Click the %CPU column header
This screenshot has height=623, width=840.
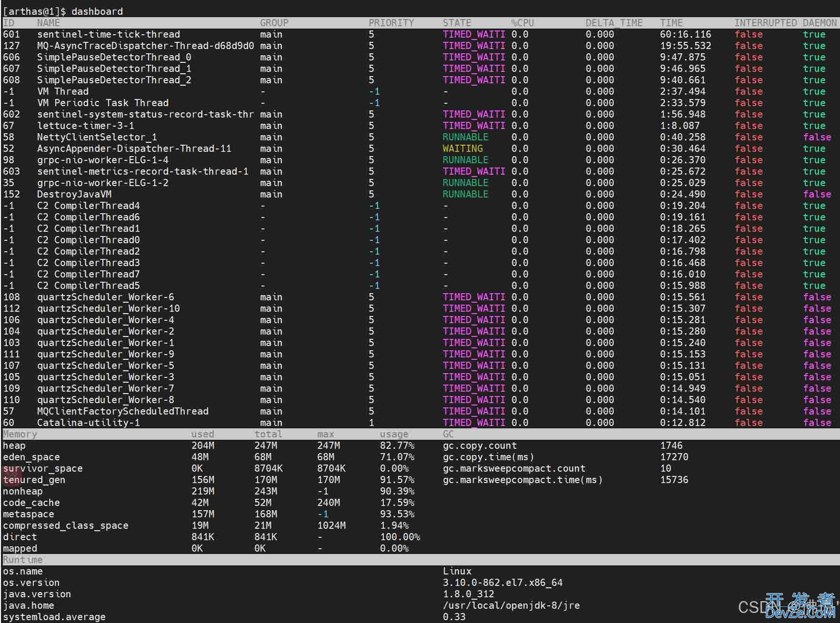(523, 23)
